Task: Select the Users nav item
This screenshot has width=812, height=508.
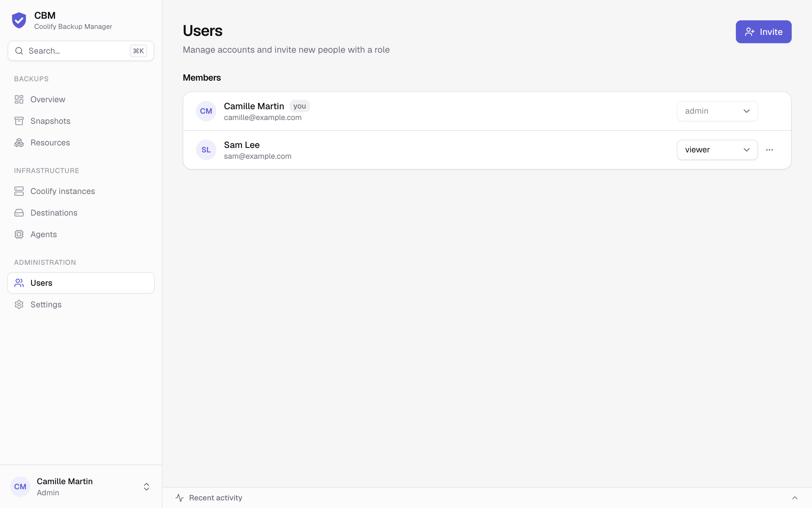Action: coord(81,283)
